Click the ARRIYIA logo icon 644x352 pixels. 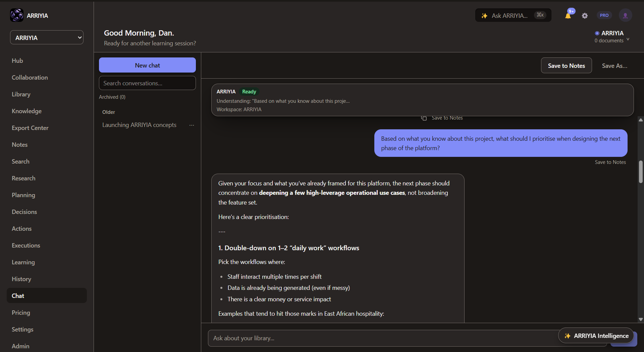(x=17, y=15)
